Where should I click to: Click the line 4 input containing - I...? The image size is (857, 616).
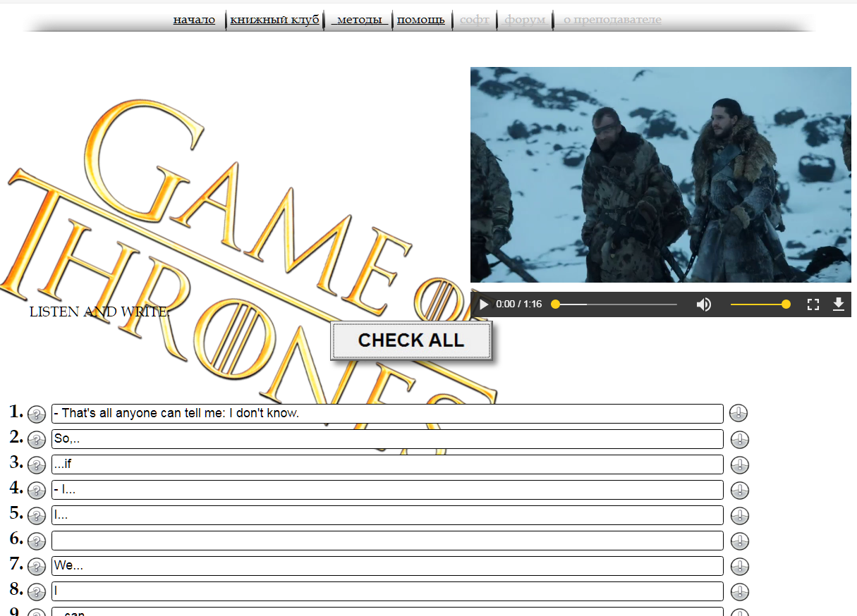(387, 490)
